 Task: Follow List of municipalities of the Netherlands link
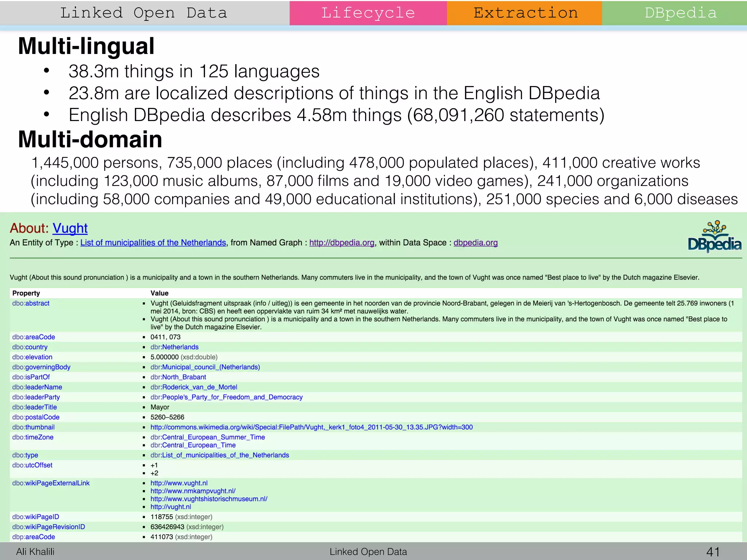coord(153,243)
